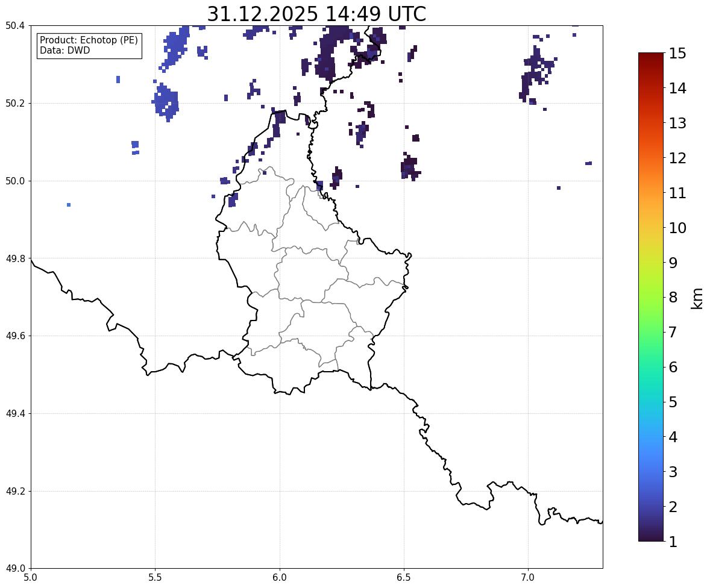Click the 'Product: Echotop (PE)' legend line
The height and width of the screenshot is (588, 710).
pos(89,40)
